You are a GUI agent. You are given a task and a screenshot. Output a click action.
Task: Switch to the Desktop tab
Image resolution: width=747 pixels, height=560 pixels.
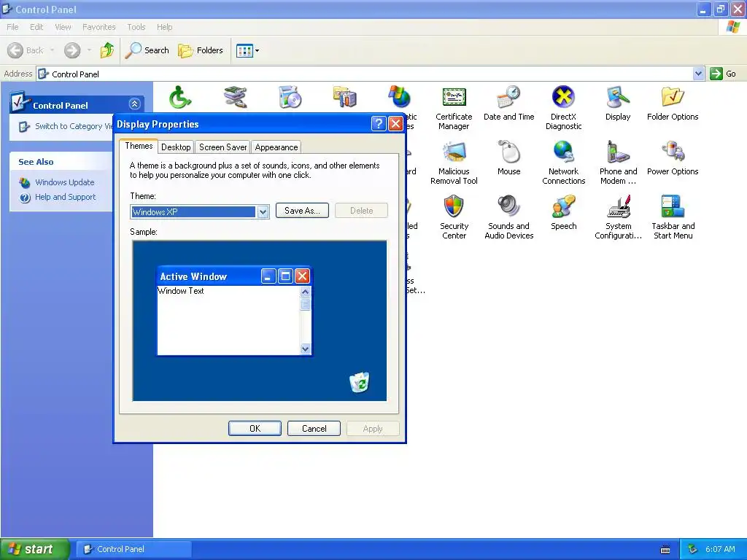point(176,147)
